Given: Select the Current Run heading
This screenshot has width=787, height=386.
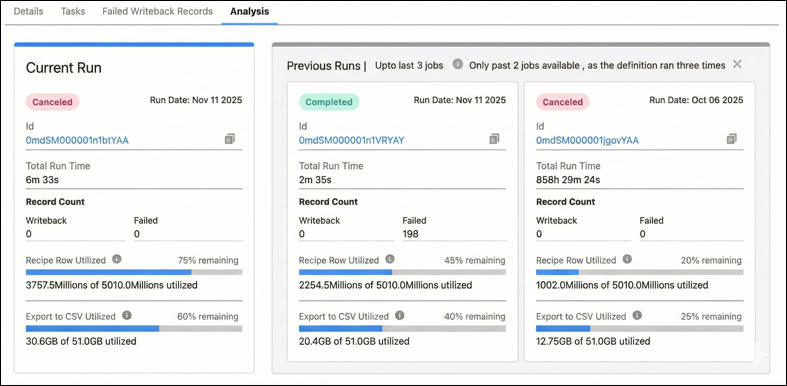Looking at the screenshot, I should pyautogui.click(x=64, y=68).
